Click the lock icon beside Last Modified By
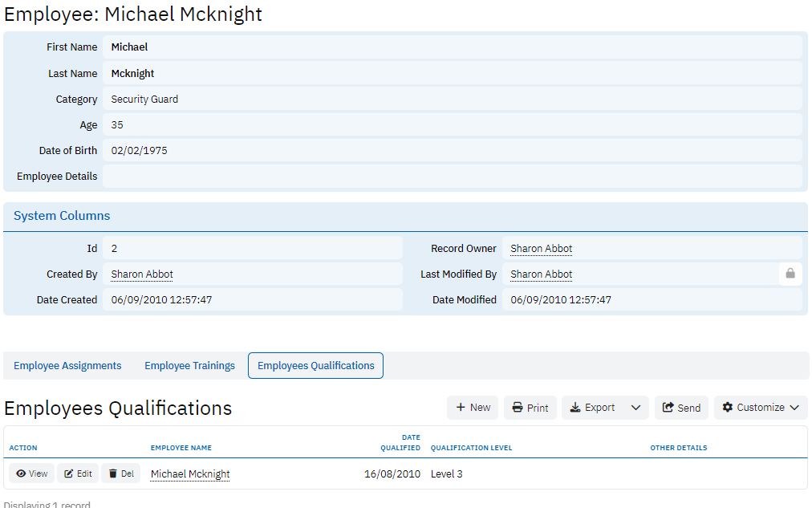Image resolution: width=812 pixels, height=508 pixels. [790, 274]
